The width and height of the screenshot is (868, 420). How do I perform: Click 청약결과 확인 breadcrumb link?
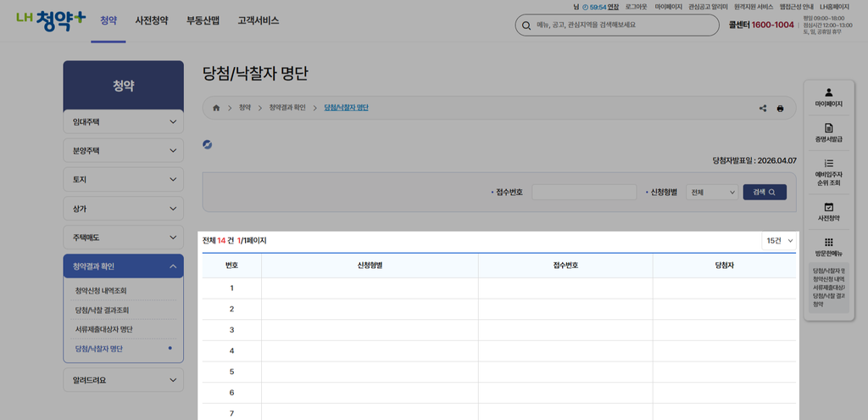(x=287, y=108)
